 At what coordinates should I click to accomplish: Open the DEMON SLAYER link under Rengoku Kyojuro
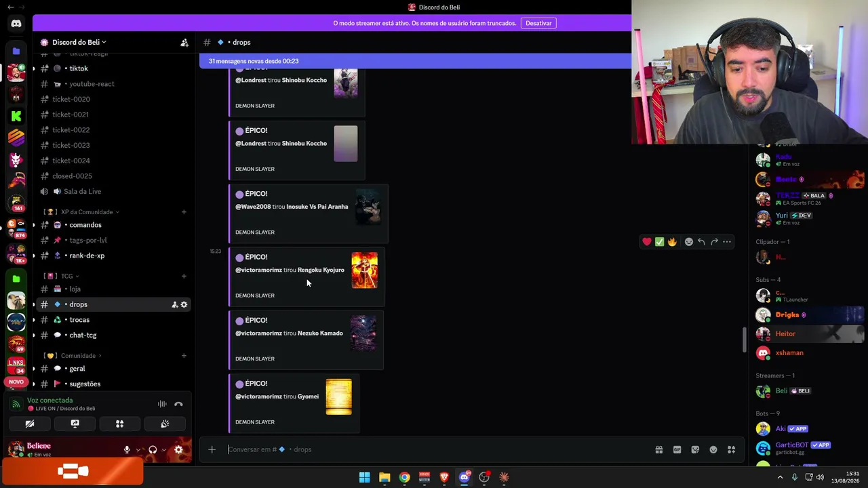coord(255,296)
